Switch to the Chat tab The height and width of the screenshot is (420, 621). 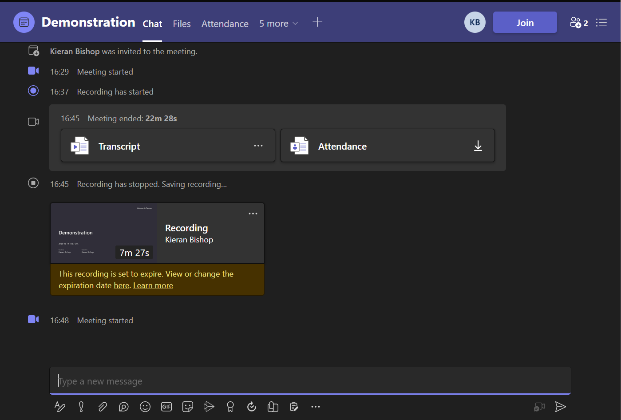[x=152, y=24]
